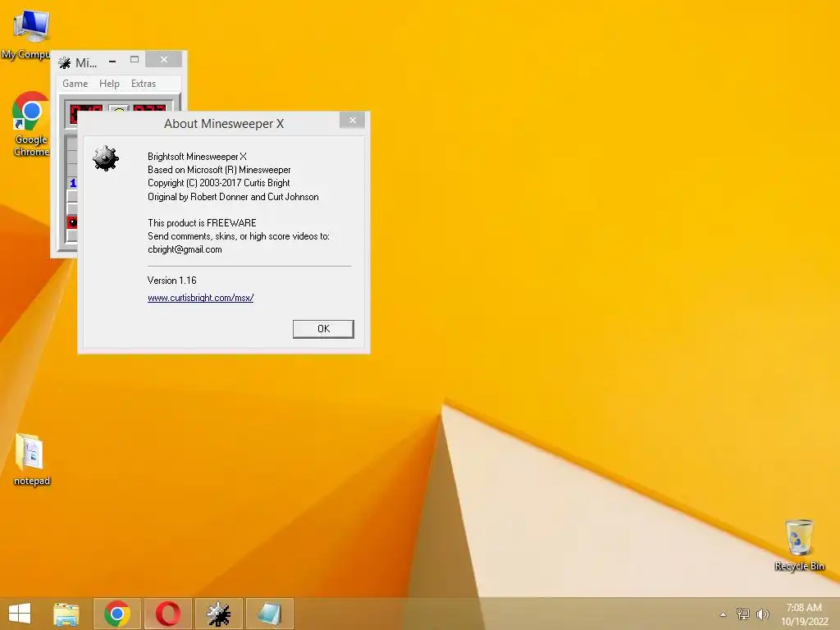Screen dimensions: 840x630
Task: Open My Computer desktop icon
Action: pyautogui.click(x=30, y=34)
